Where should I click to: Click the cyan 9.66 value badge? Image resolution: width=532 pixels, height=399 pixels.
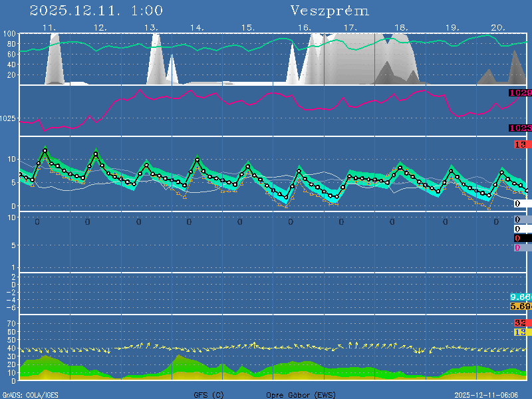click(x=520, y=297)
